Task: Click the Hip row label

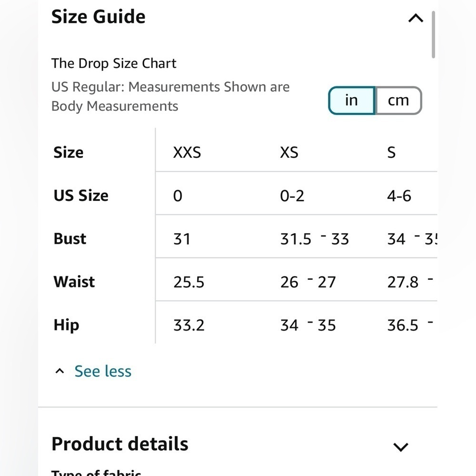Action: [x=66, y=325]
